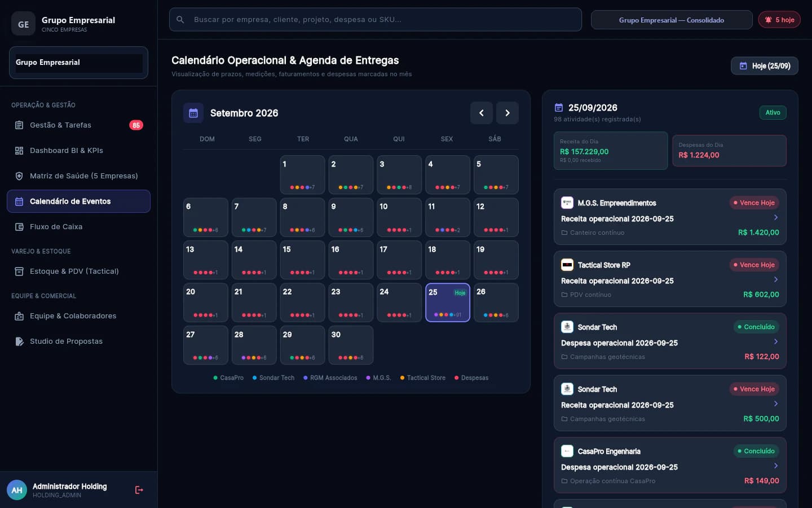This screenshot has width=812, height=508.
Task: Select September 30 calendar day
Action: pyautogui.click(x=351, y=345)
